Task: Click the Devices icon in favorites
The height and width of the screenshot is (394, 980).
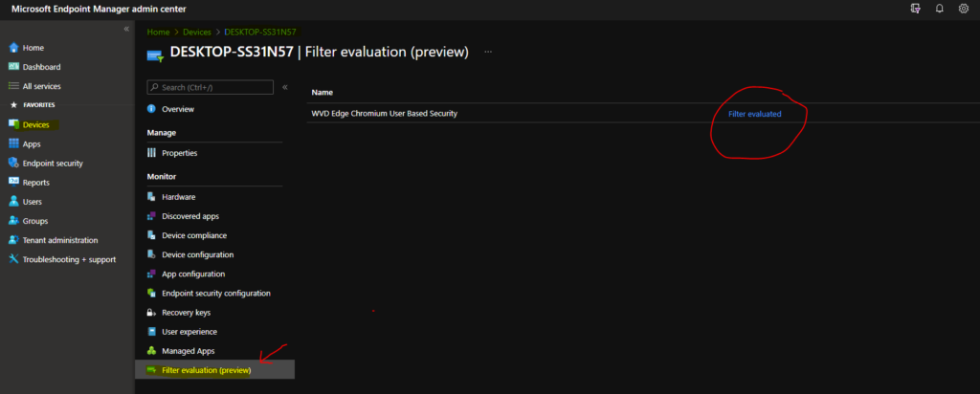Action: point(13,125)
